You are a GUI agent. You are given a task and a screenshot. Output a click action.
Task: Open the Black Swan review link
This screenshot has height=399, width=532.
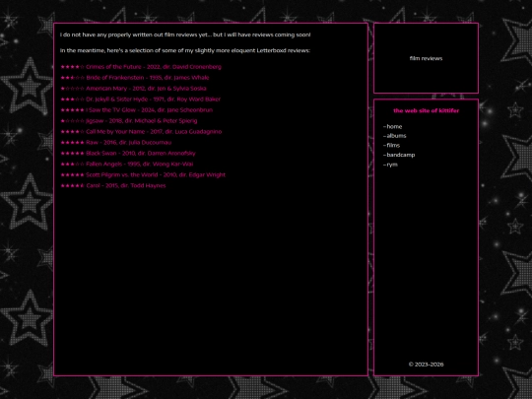click(x=128, y=154)
